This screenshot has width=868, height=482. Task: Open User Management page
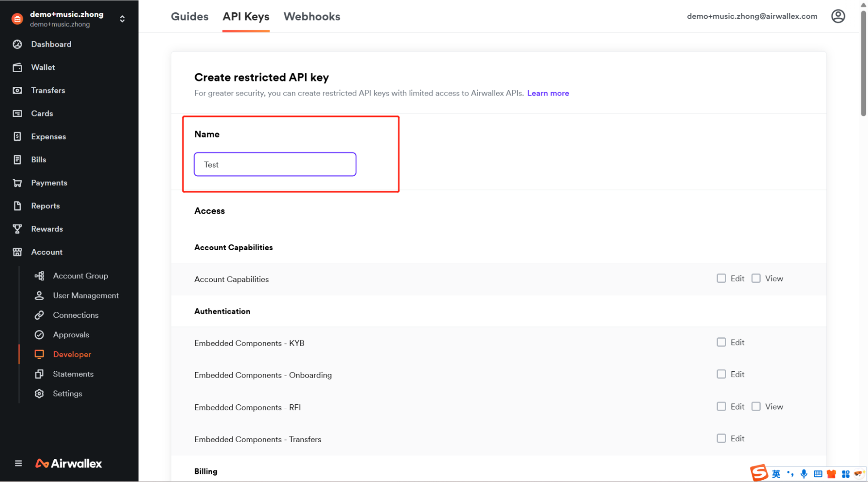click(86, 295)
